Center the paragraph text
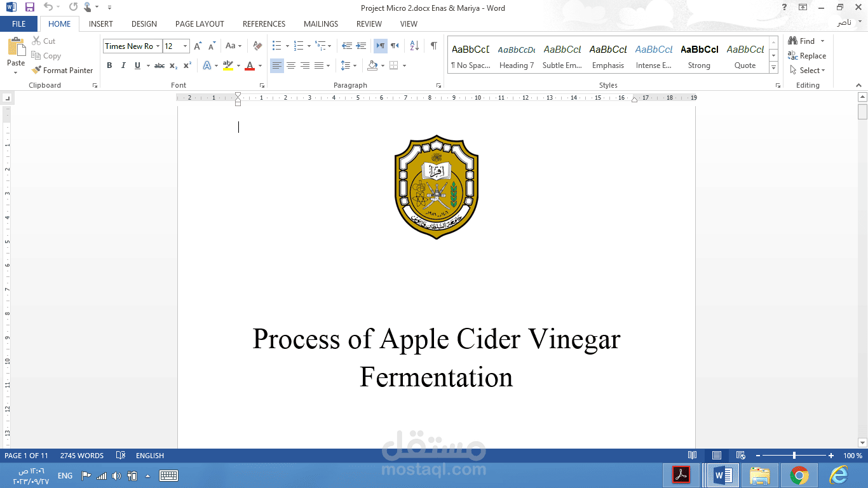The image size is (868, 488). coord(291,65)
